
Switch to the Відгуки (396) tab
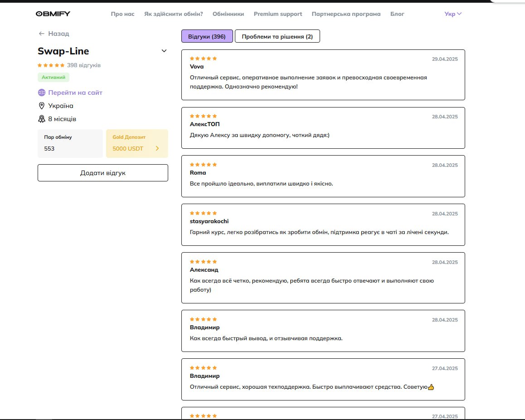pos(207,36)
